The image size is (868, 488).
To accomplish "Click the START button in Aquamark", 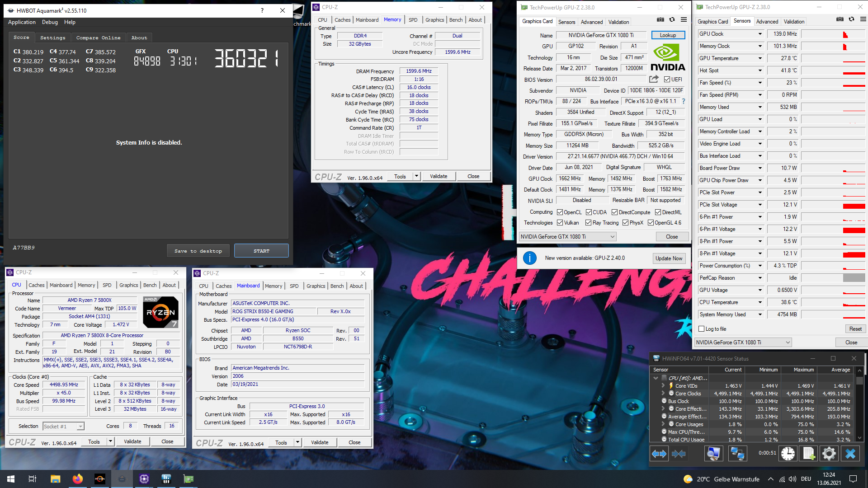I will tap(261, 251).
